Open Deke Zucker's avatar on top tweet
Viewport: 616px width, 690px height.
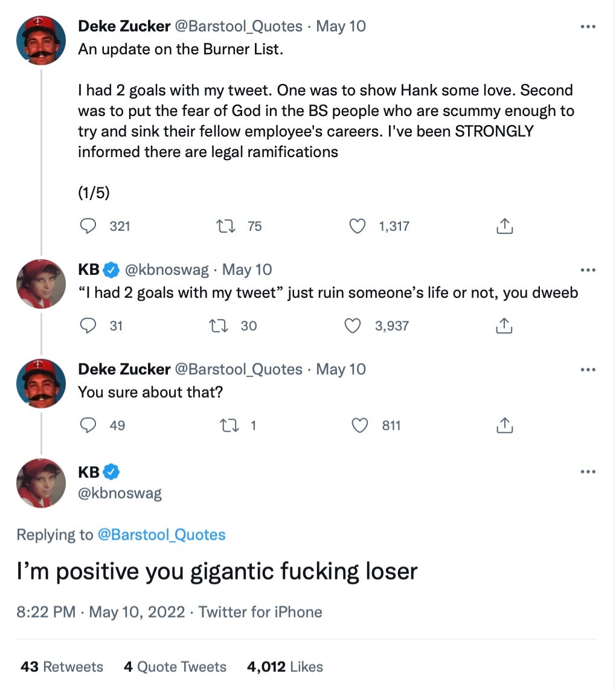pyautogui.click(x=41, y=40)
